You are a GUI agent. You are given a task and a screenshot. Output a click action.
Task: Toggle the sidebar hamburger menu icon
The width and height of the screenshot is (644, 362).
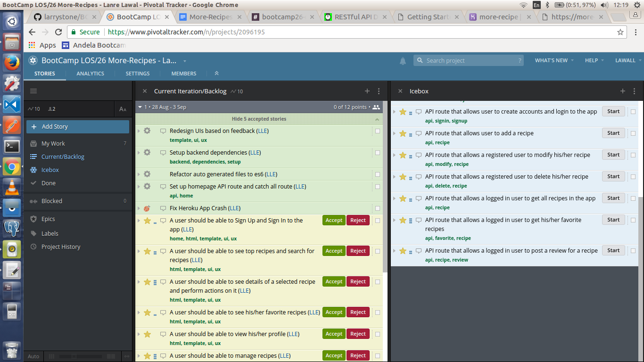33,91
